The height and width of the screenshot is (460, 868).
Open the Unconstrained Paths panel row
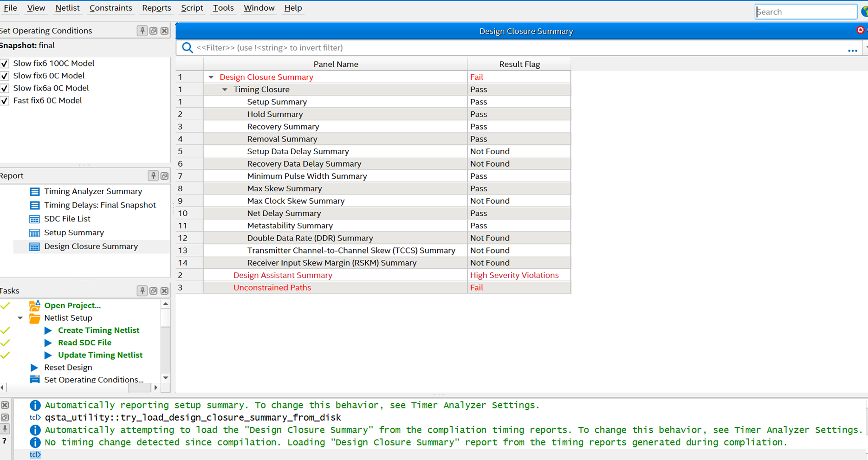click(272, 287)
